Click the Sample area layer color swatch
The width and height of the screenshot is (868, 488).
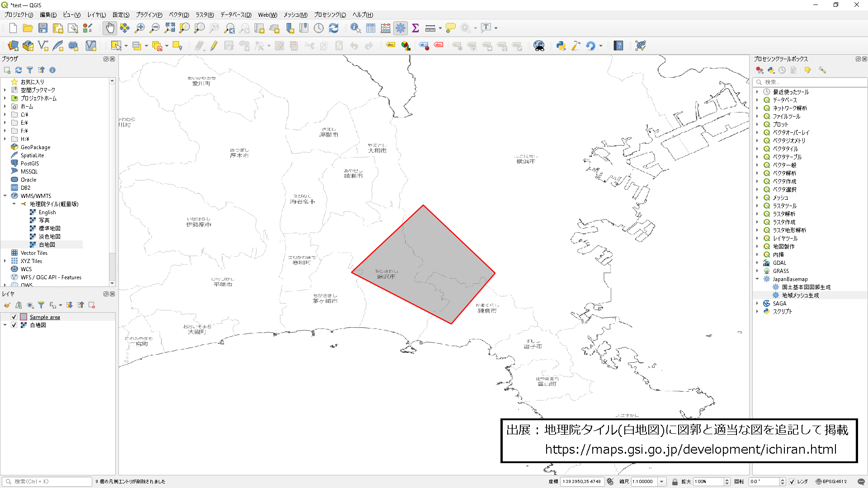[x=24, y=317]
